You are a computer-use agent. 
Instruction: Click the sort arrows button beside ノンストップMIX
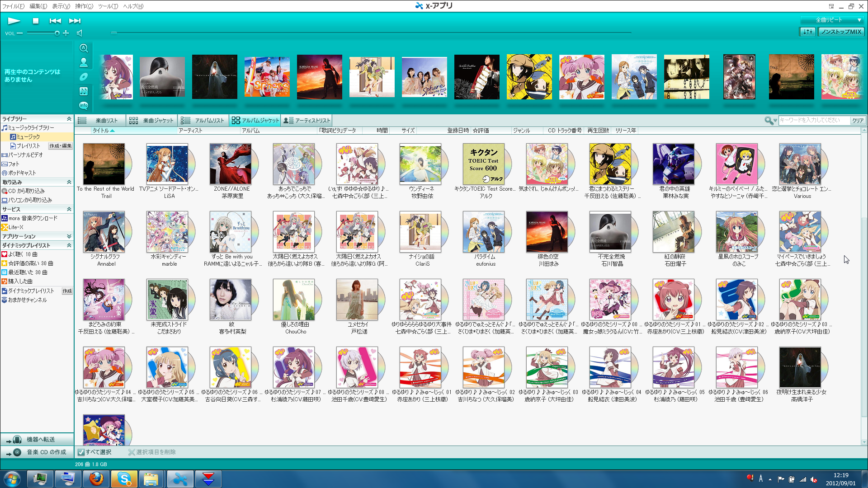coord(808,32)
